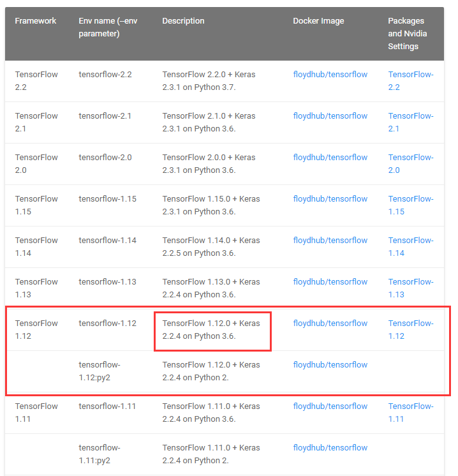Click description 'TensorFlow 1.11.0 + Keras 2.2.4 on Python 2.'

click(211, 454)
